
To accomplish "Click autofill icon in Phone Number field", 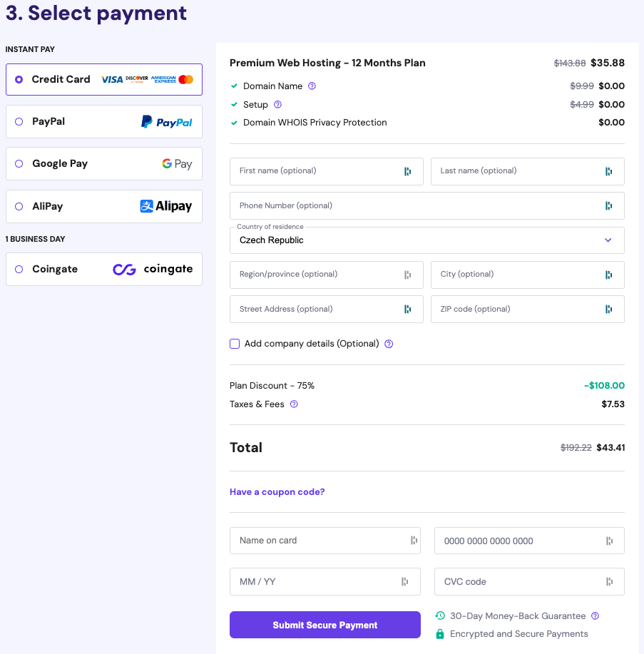I will tap(608, 206).
